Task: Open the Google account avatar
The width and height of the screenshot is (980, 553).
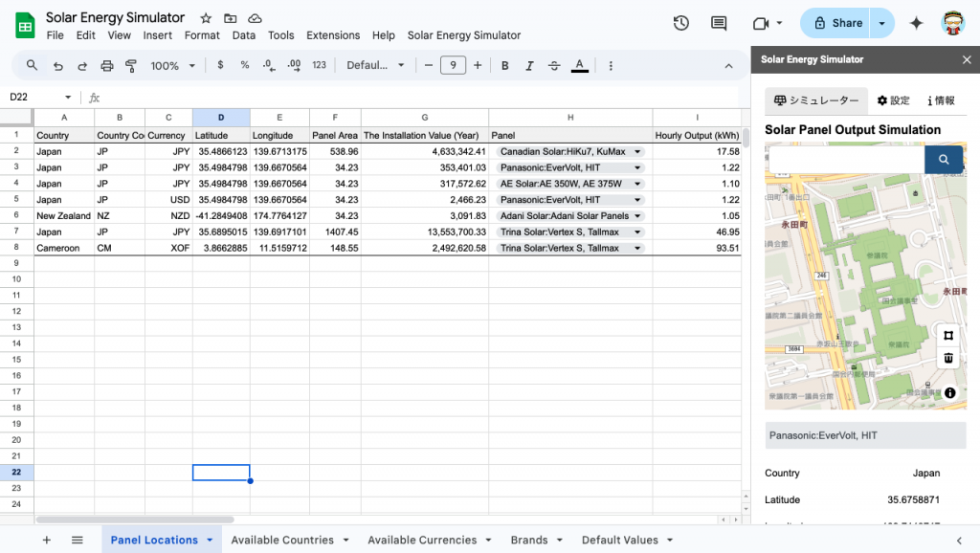Action: point(953,23)
